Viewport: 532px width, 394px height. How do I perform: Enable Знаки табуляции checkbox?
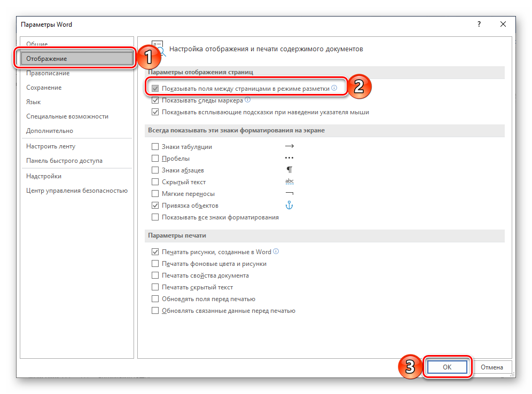(x=155, y=146)
